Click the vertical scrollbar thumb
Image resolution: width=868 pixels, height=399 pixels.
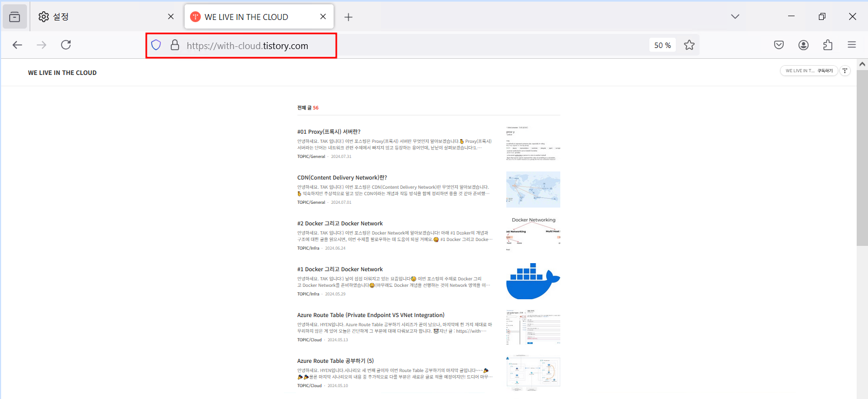pos(862,157)
